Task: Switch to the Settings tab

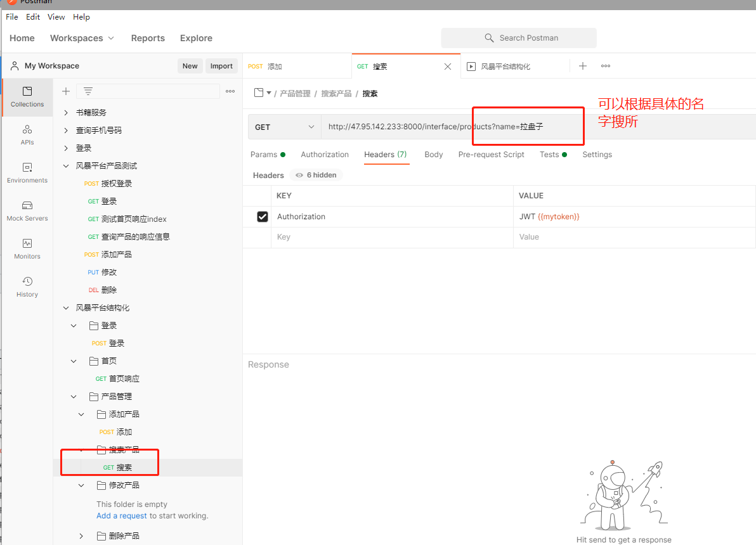Action: tap(597, 155)
